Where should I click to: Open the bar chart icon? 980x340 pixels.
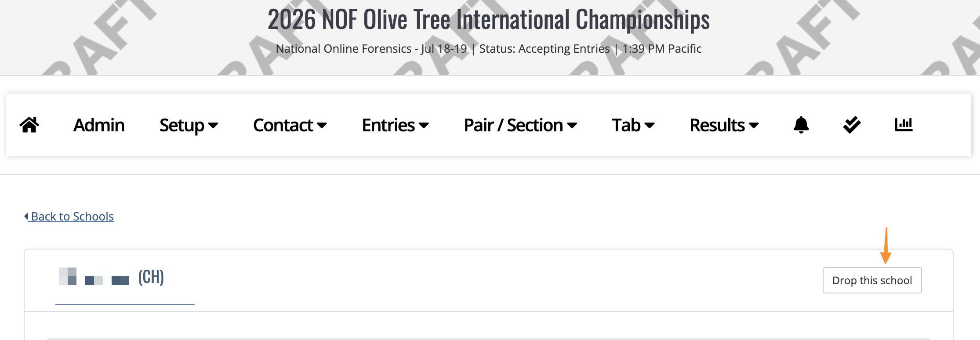click(904, 125)
